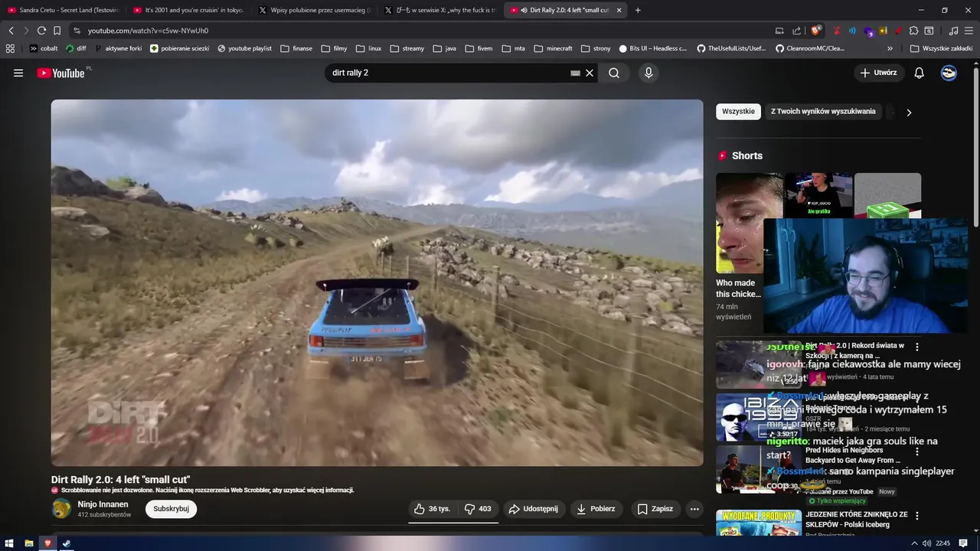Clear the search box with X icon
The width and height of the screenshot is (980, 551).
click(x=590, y=73)
